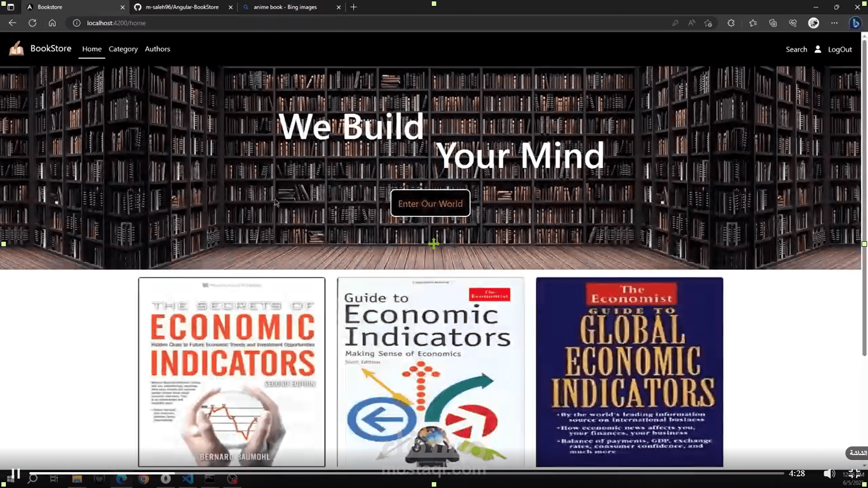Click the Read Aloud icon
The image size is (868, 488).
[691, 23]
